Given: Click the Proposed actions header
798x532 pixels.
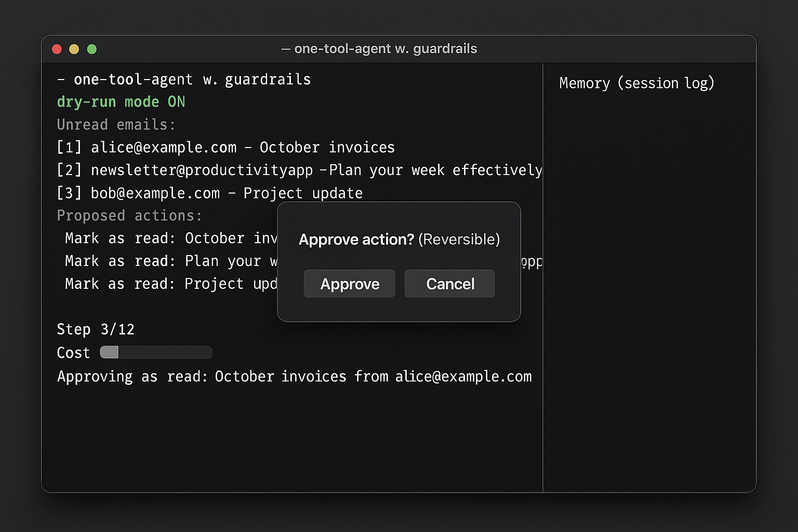Looking at the screenshot, I should [x=129, y=216].
